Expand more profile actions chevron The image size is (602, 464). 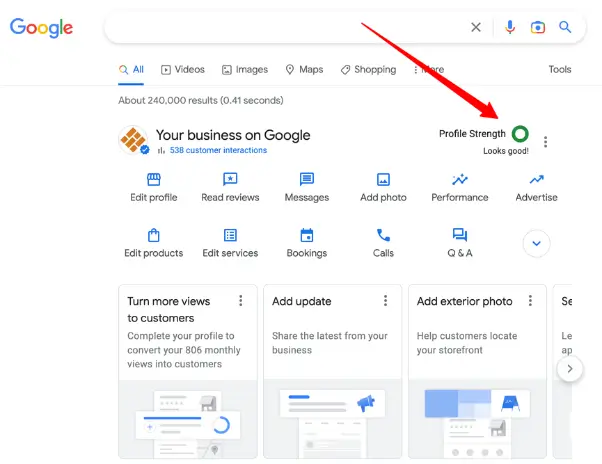click(x=536, y=243)
